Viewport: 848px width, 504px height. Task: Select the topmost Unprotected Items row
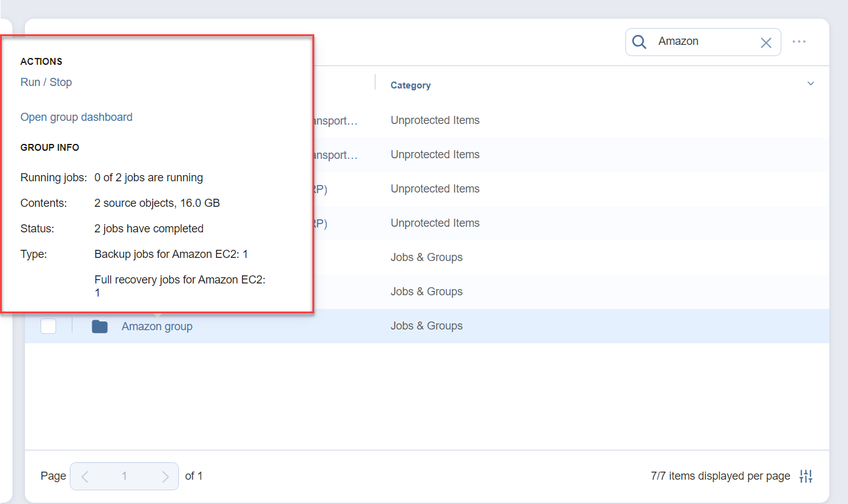435,120
